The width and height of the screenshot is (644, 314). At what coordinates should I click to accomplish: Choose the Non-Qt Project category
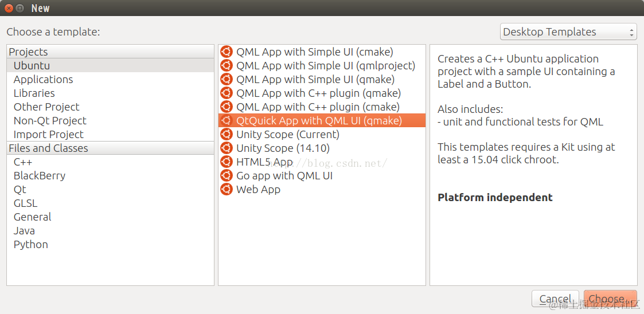50,121
